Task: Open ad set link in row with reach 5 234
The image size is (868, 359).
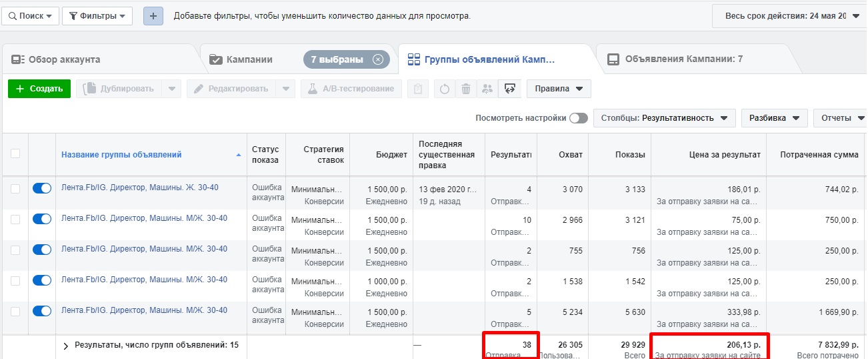Action: point(144,310)
